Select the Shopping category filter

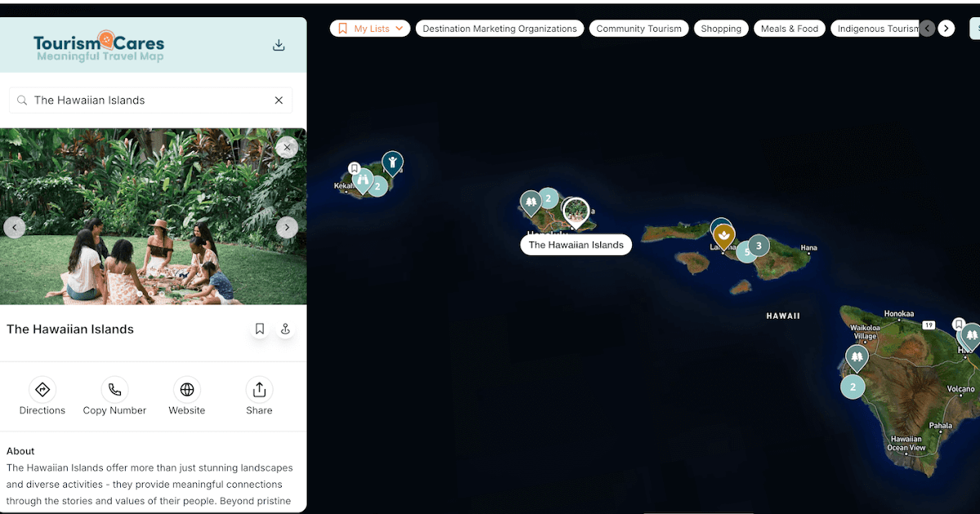(x=721, y=29)
